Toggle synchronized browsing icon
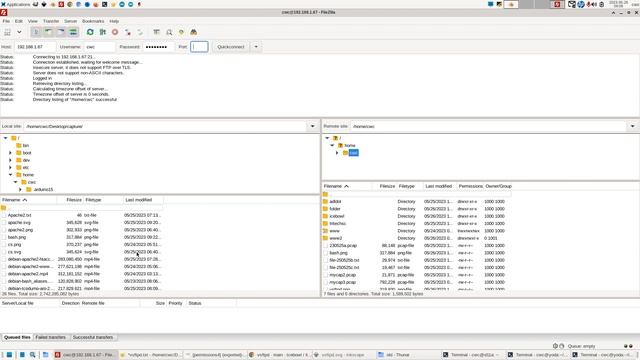640x360 pixels. (181, 32)
